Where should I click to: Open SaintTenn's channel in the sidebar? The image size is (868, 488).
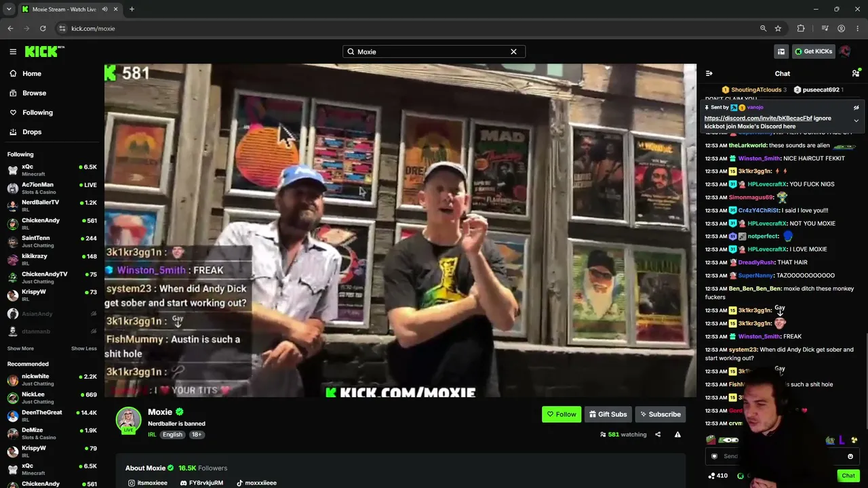51,241
